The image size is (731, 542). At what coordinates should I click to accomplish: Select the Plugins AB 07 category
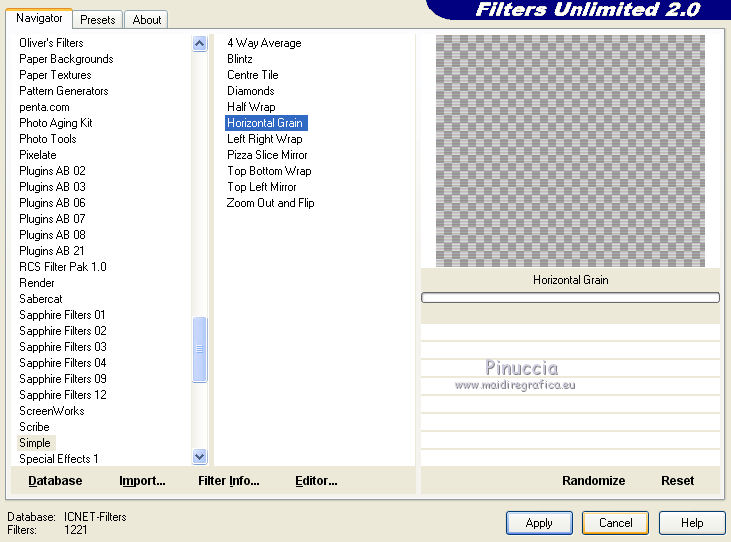pyautogui.click(x=52, y=219)
